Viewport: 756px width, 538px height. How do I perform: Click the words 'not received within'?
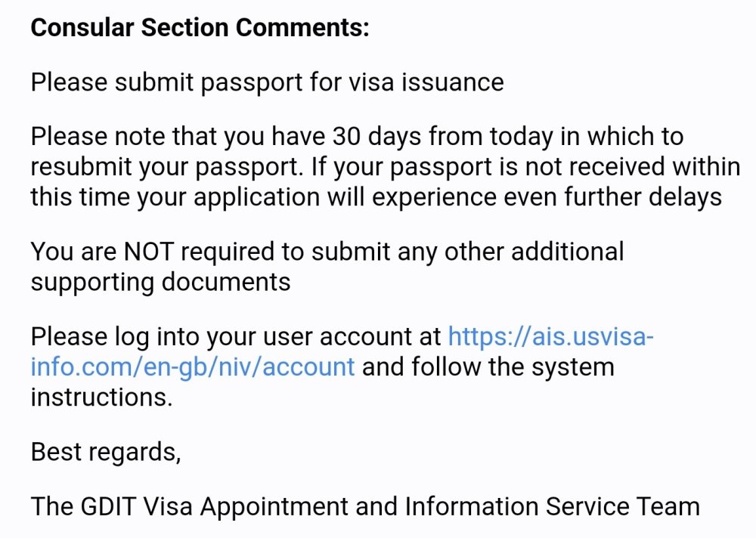click(633, 167)
